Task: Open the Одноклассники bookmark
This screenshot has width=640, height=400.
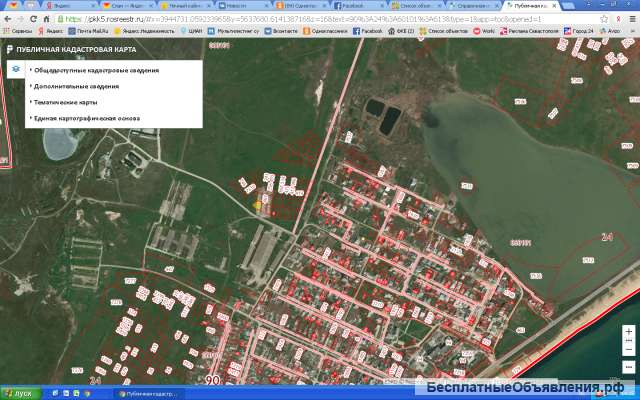Action: click(322, 31)
